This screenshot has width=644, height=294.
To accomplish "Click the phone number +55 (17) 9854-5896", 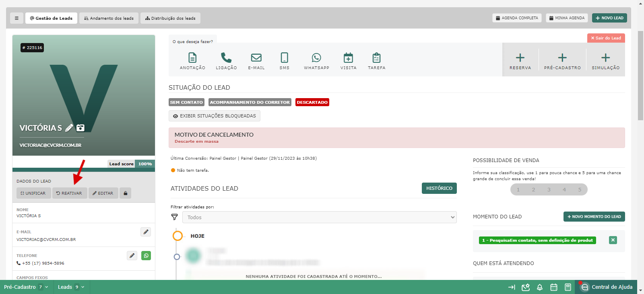I will tap(43, 263).
